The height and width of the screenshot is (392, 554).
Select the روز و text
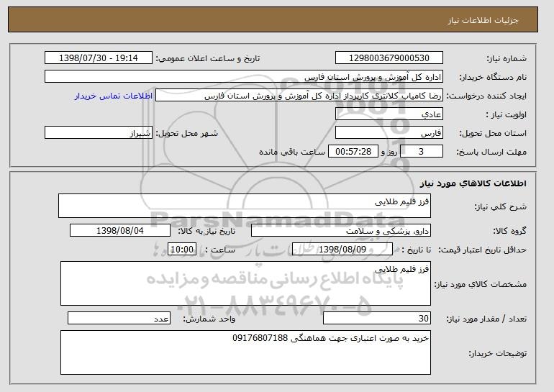[x=389, y=152]
